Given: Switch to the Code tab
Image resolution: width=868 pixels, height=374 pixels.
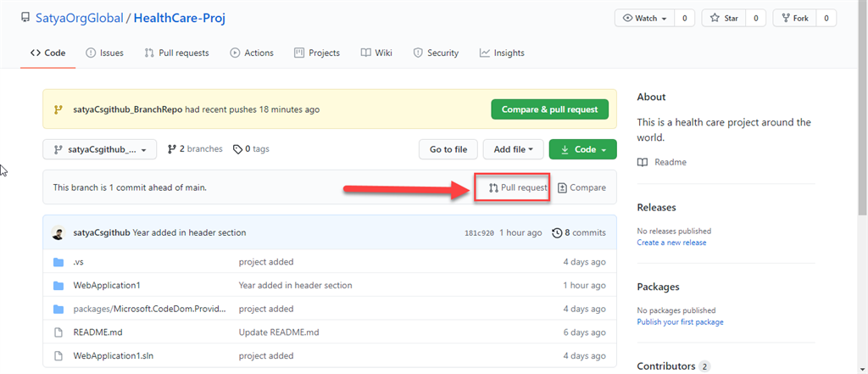Looking at the screenshot, I should click(48, 53).
